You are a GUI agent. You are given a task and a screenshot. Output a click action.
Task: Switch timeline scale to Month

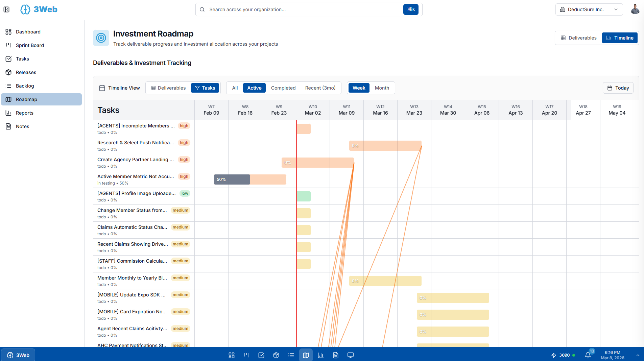coord(382,88)
